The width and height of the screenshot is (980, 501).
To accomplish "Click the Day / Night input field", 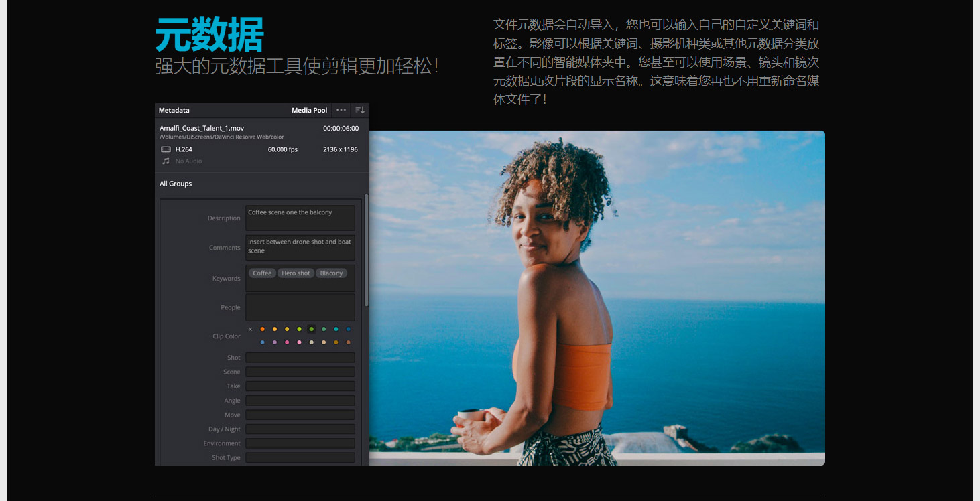I will point(300,429).
